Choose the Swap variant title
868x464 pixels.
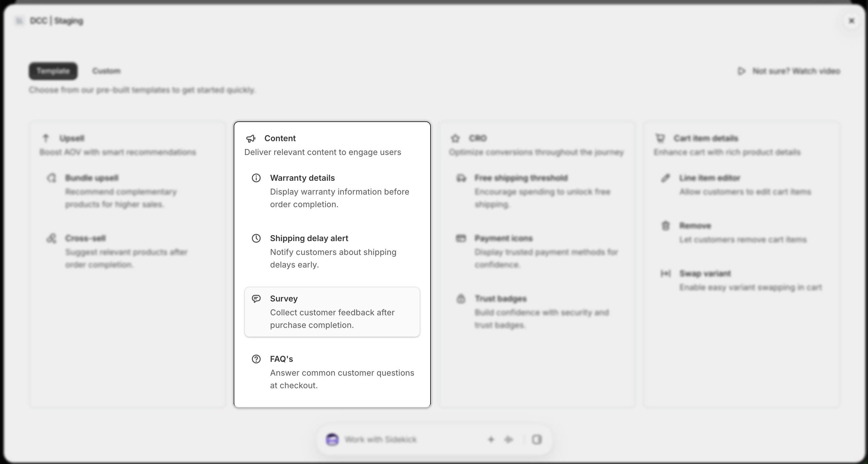pos(705,273)
